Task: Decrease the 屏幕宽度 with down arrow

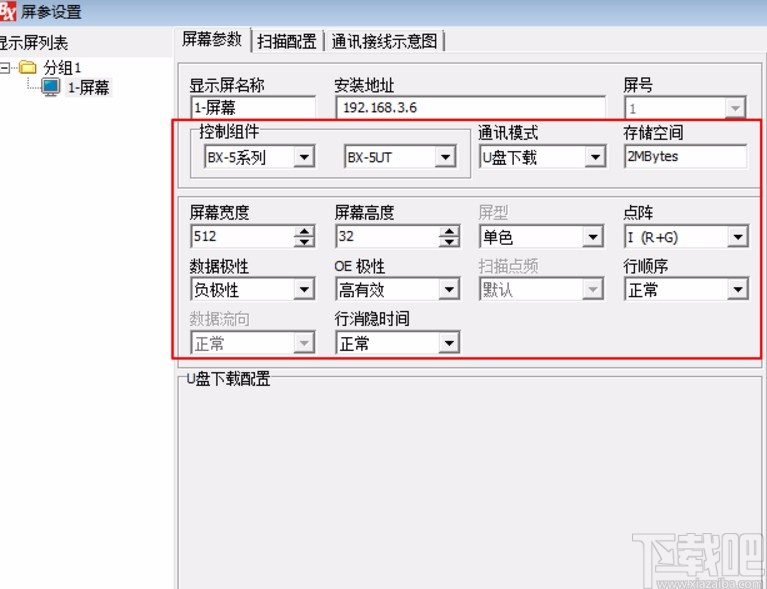Action: 304,242
